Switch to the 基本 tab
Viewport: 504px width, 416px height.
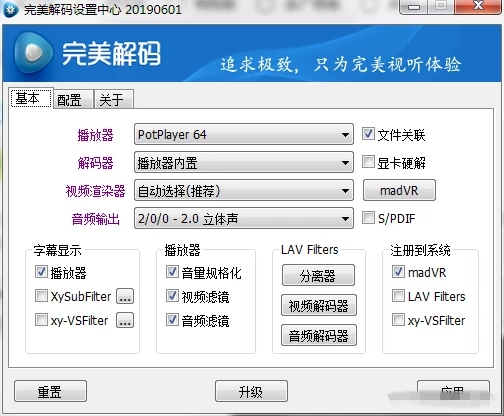pos(32,98)
